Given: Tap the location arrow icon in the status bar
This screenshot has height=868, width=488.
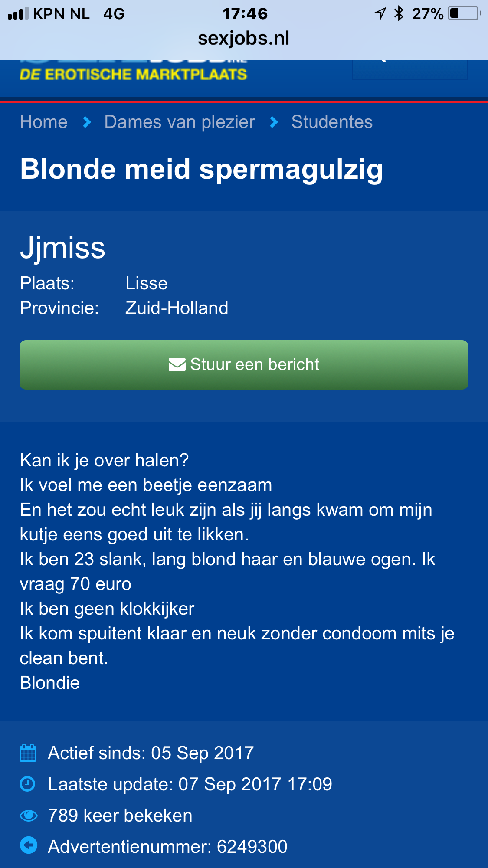Looking at the screenshot, I should tap(380, 13).
